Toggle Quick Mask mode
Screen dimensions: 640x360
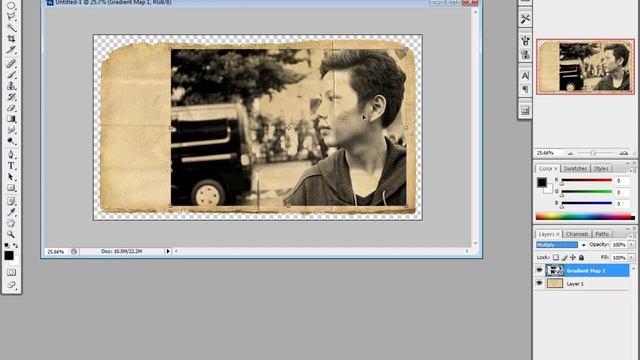click(x=11, y=272)
